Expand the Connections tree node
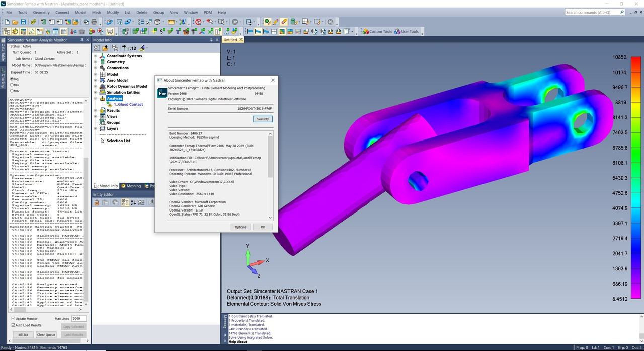 click(x=95, y=68)
